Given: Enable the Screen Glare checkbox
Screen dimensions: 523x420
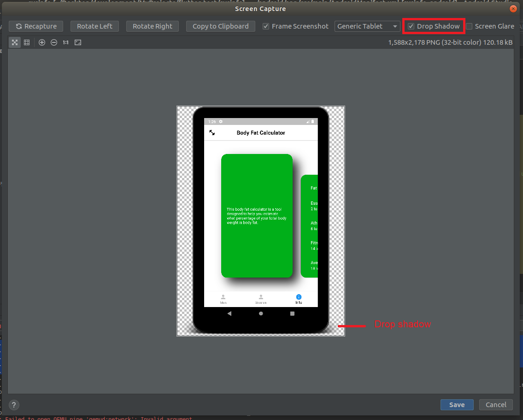Looking at the screenshot, I should click(x=469, y=26).
